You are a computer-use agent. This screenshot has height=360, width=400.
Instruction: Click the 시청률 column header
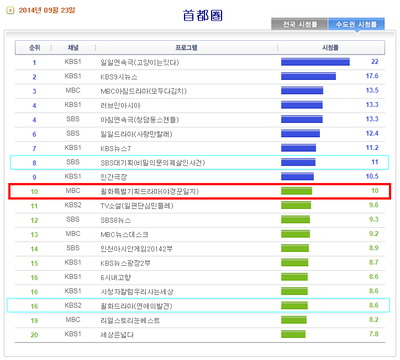point(330,48)
